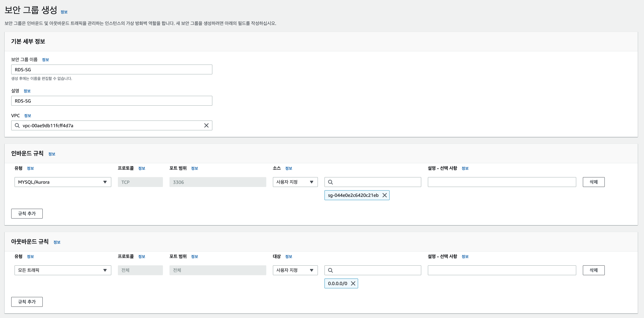
Task: Delete the inbound MYSQL rule with 삭제
Action: click(x=594, y=182)
